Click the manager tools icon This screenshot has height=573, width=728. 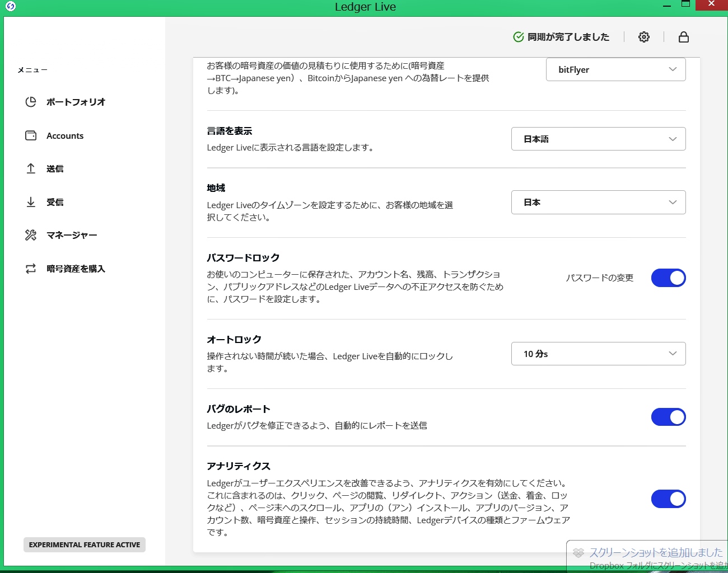[31, 235]
